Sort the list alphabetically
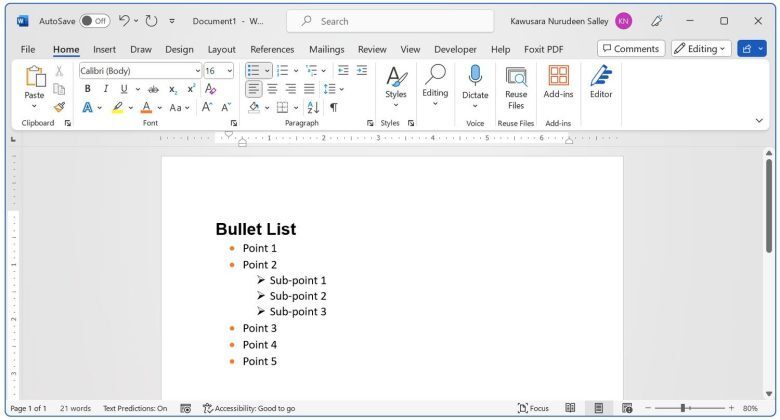780x420 pixels. point(313,107)
